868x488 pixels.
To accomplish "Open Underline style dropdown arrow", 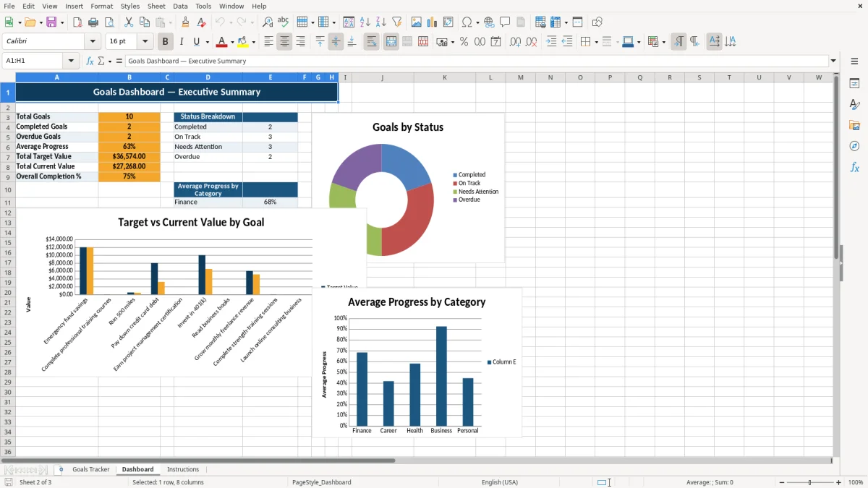I will tap(207, 42).
